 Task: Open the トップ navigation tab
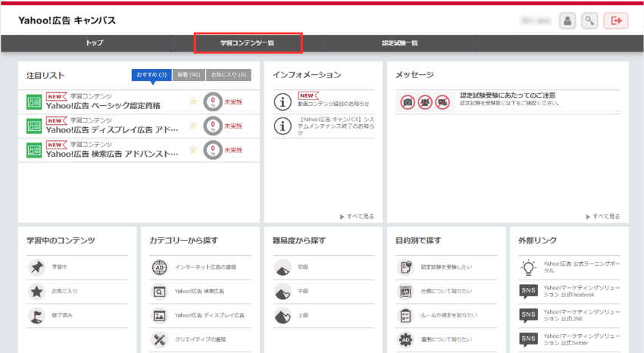click(x=95, y=42)
